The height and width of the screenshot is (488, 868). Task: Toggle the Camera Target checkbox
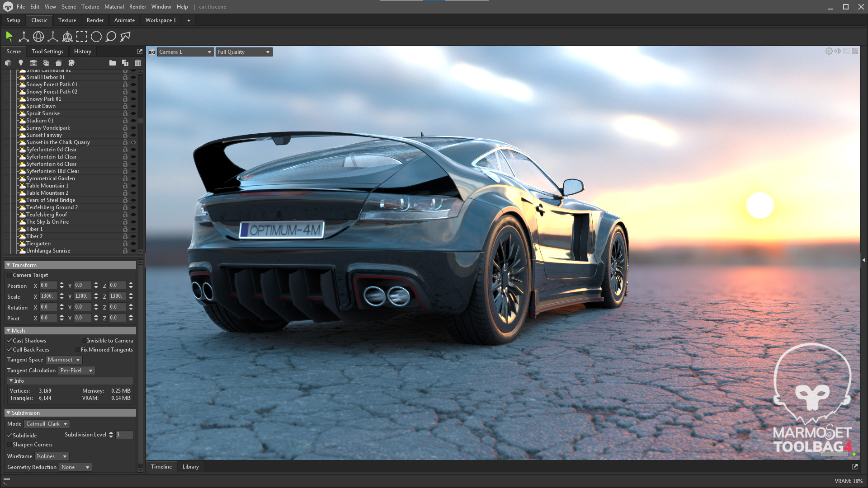(9, 275)
